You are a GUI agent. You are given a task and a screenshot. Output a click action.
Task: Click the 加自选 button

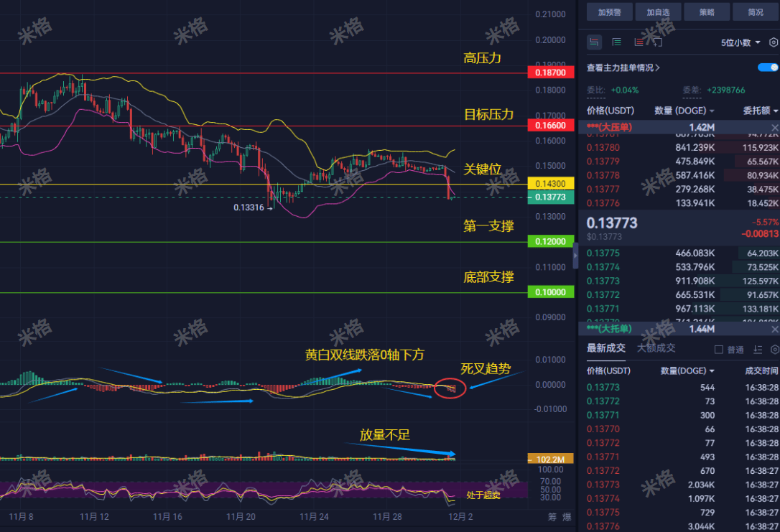tap(658, 12)
